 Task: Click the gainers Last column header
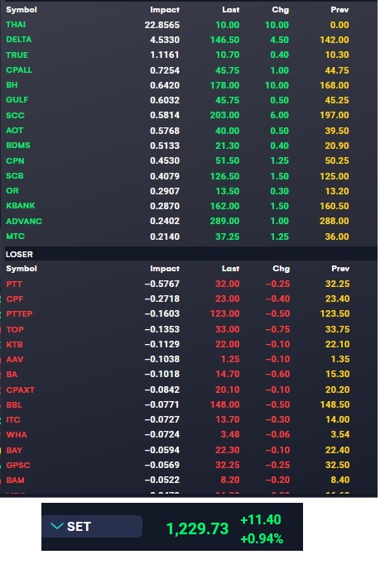click(230, 10)
